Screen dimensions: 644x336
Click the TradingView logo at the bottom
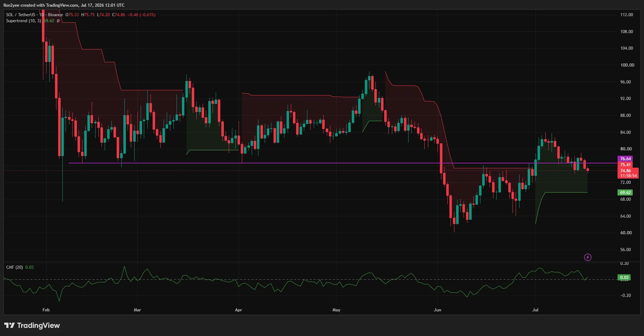(x=32, y=325)
